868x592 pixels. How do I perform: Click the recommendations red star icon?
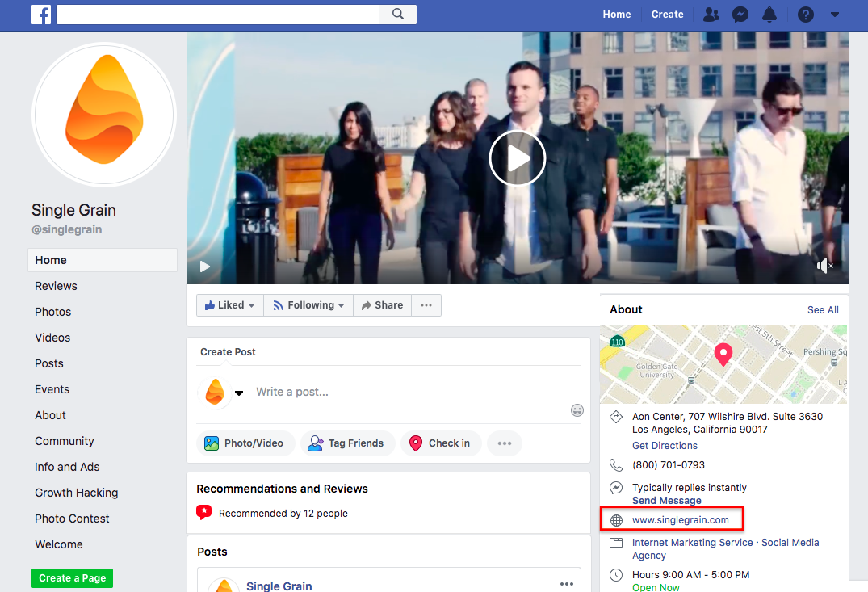(x=203, y=512)
